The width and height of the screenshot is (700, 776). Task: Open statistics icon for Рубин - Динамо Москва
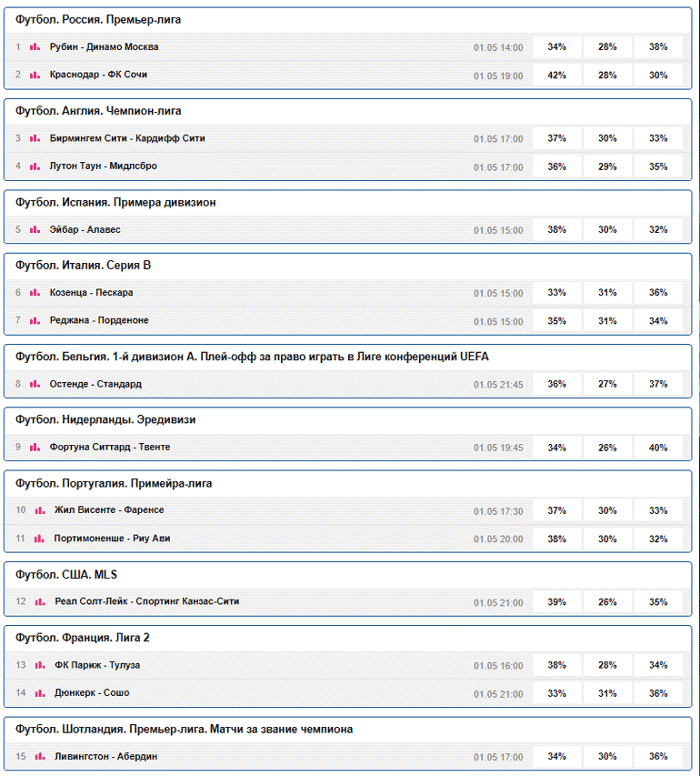tap(35, 47)
